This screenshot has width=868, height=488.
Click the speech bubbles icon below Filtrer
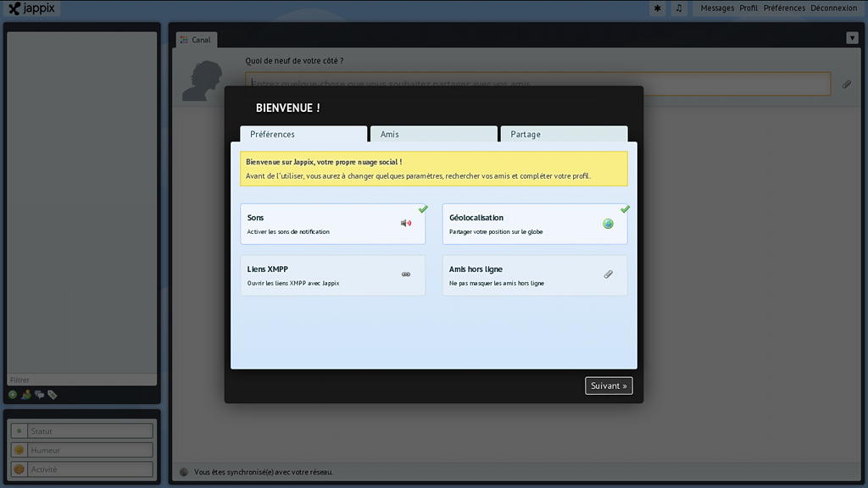tap(39, 395)
